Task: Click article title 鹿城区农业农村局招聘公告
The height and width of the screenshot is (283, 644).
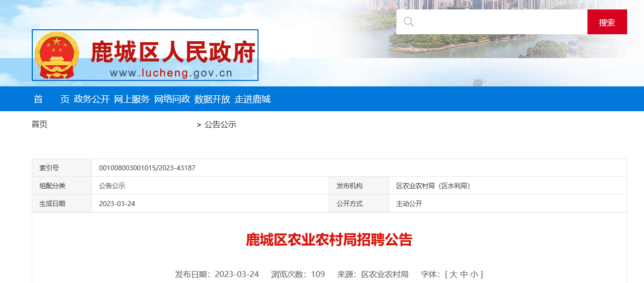Action: point(329,240)
